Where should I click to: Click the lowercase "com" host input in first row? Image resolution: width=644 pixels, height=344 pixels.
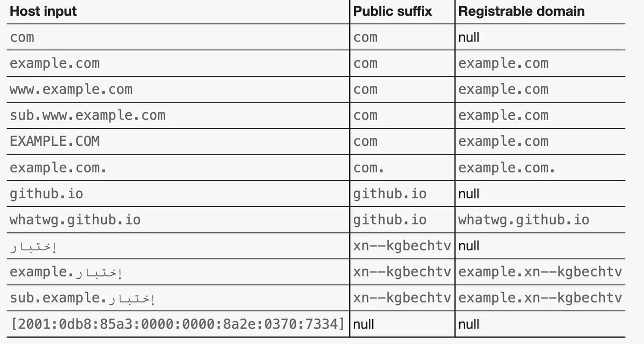tap(22, 37)
